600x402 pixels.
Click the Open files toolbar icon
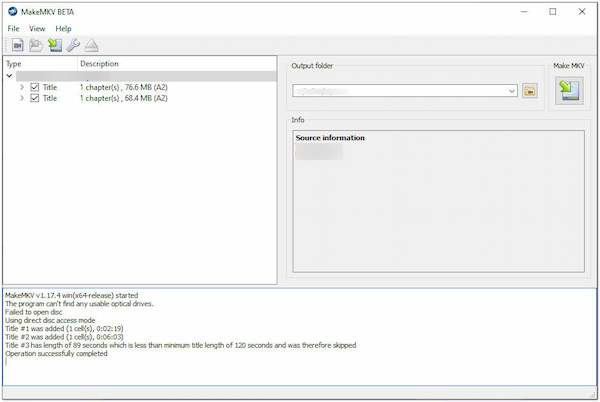point(18,45)
